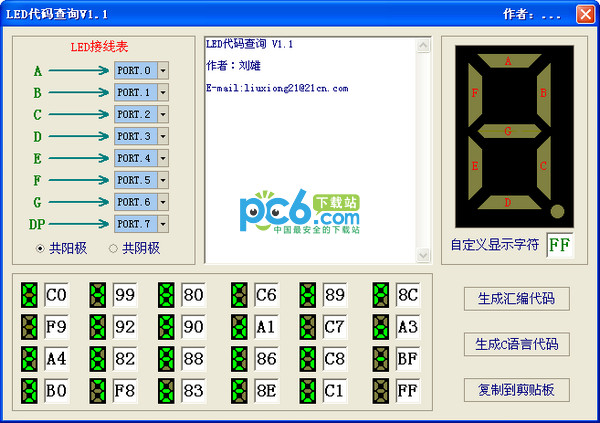Click the LED icon beside code 90
Screen dimensions: 600x423
pyautogui.click(x=166, y=327)
